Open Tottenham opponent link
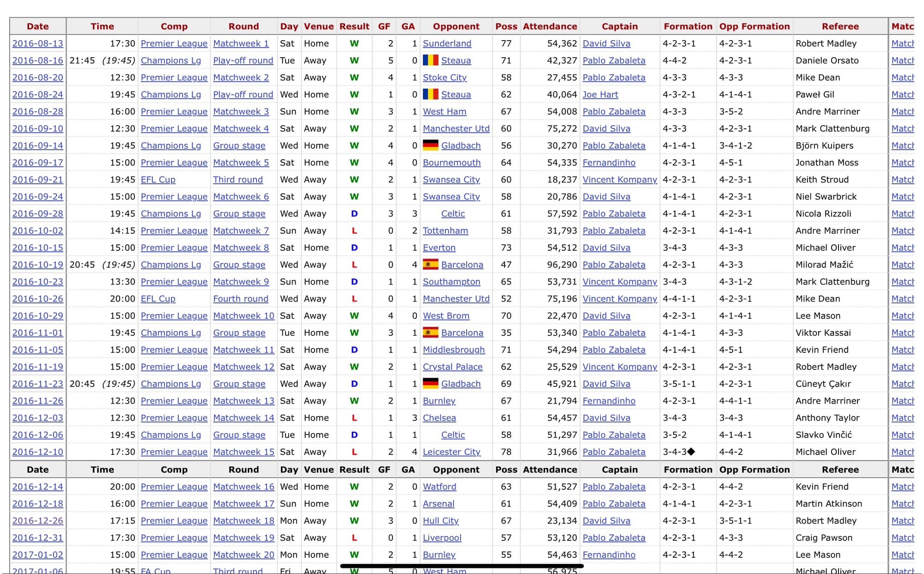This screenshot has width=924, height=574. coord(446,230)
